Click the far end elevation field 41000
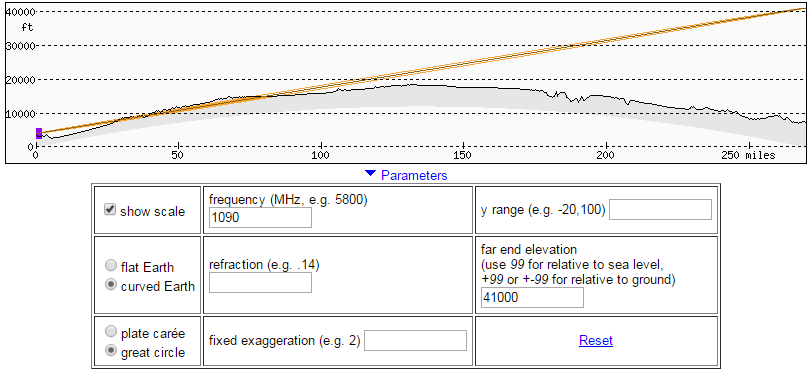 (x=532, y=298)
